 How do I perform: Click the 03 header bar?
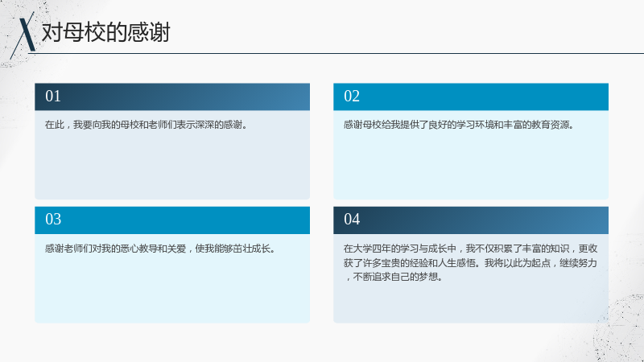tap(172, 220)
